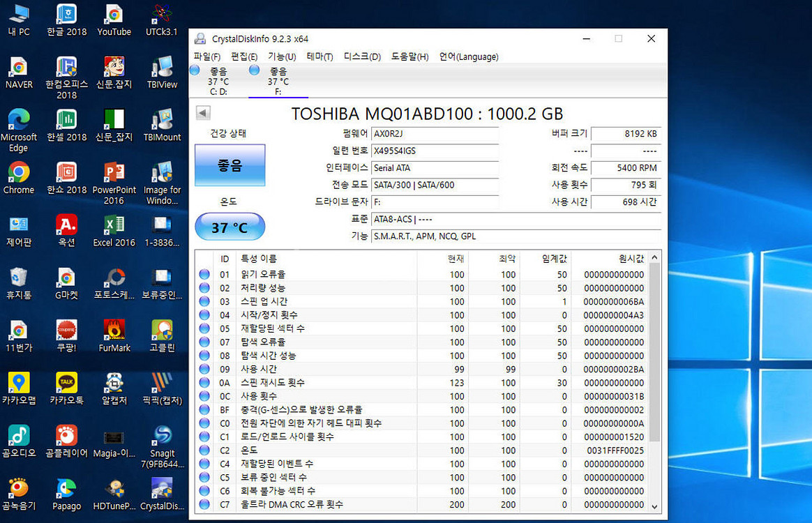Select the 09 사용 시간 attribute row
This screenshot has height=523, width=812.
pyautogui.click(x=421, y=369)
